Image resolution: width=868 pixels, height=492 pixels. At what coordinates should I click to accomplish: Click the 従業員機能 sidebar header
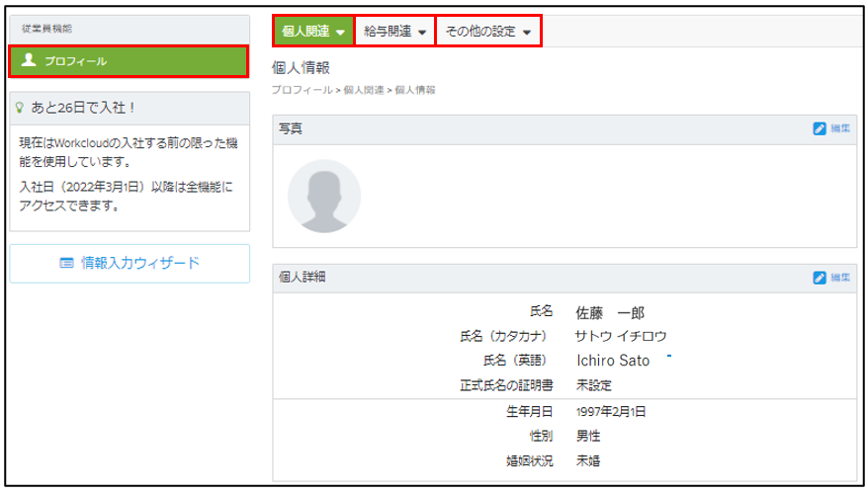(46, 29)
